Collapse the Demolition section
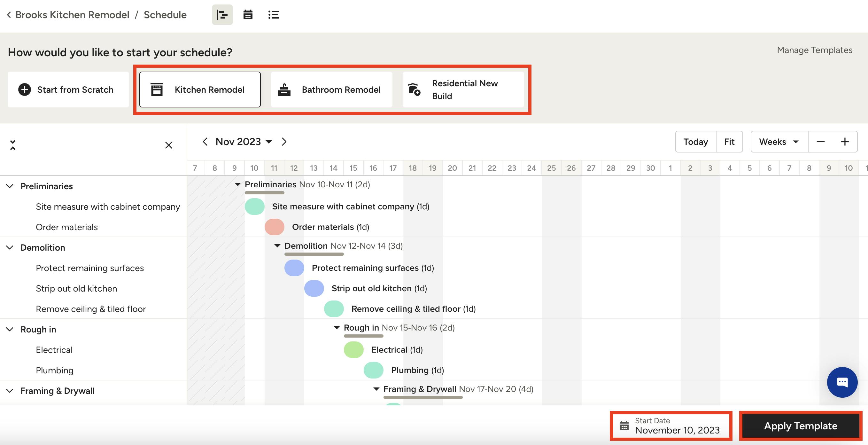The height and width of the screenshot is (445, 868). point(10,247)
